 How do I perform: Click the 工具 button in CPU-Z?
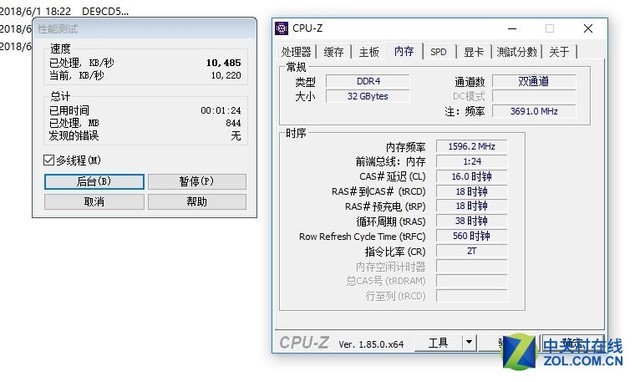(439, 343)
